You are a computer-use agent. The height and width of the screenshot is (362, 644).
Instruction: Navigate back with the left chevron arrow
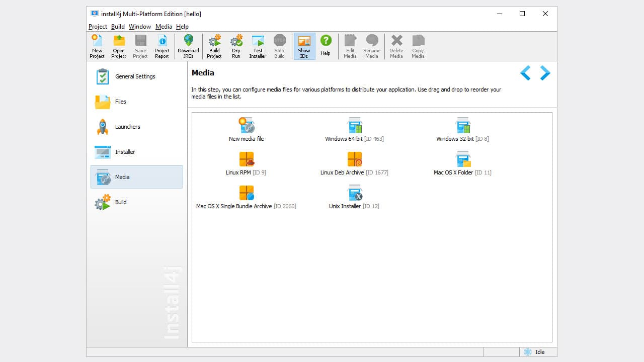tap(525, 73)
